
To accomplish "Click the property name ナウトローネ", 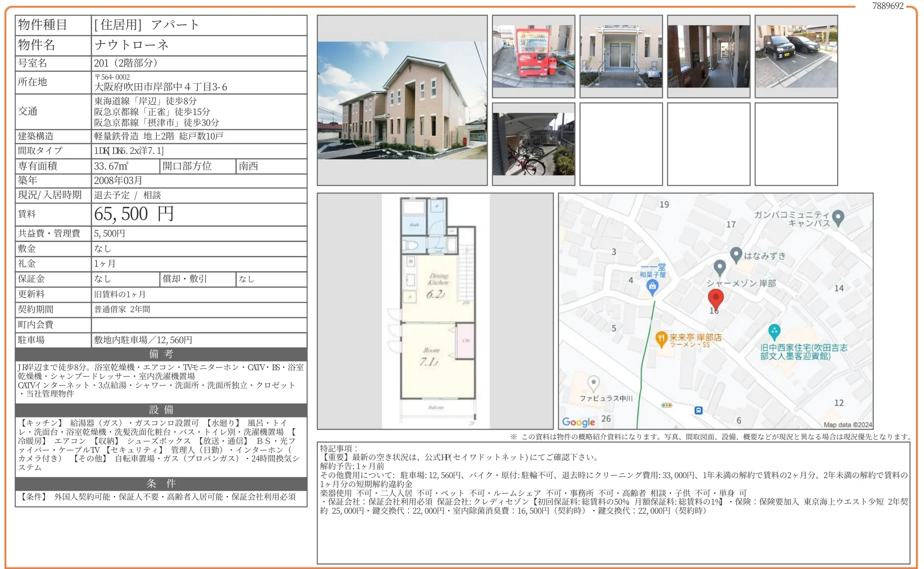I will [131, 45].
